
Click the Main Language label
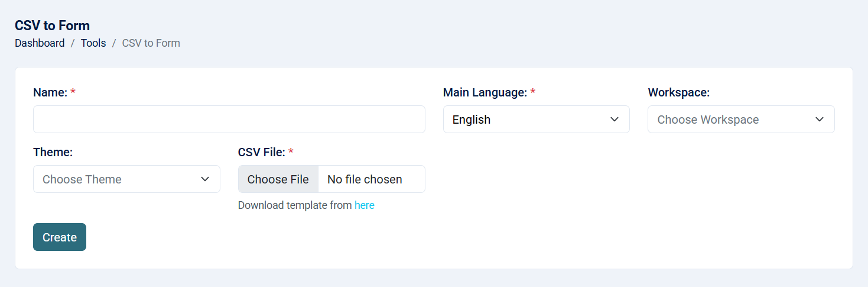coord(485,92)
